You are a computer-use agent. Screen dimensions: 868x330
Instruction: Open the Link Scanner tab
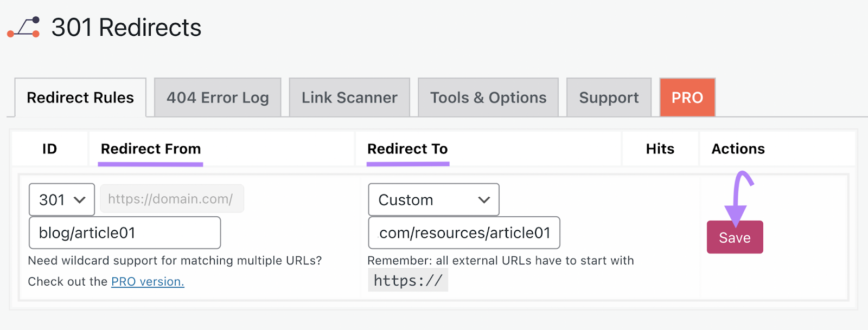point(349,98)
